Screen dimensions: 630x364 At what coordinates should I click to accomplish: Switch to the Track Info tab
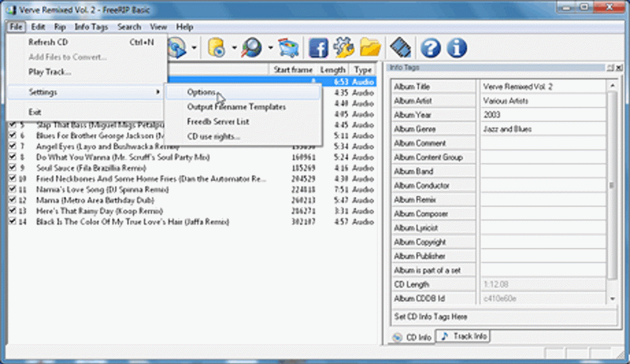click(463, 336)
